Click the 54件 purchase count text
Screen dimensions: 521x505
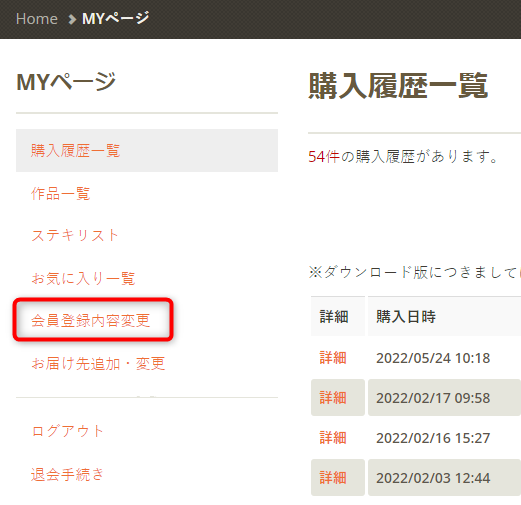point(324,156)
